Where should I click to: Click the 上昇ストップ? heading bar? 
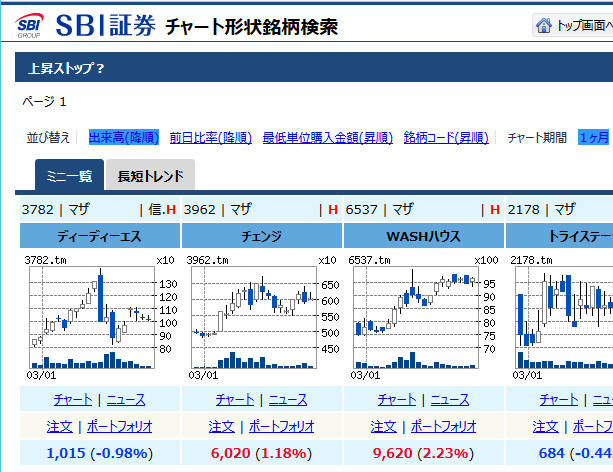click(x=314, y=67)
